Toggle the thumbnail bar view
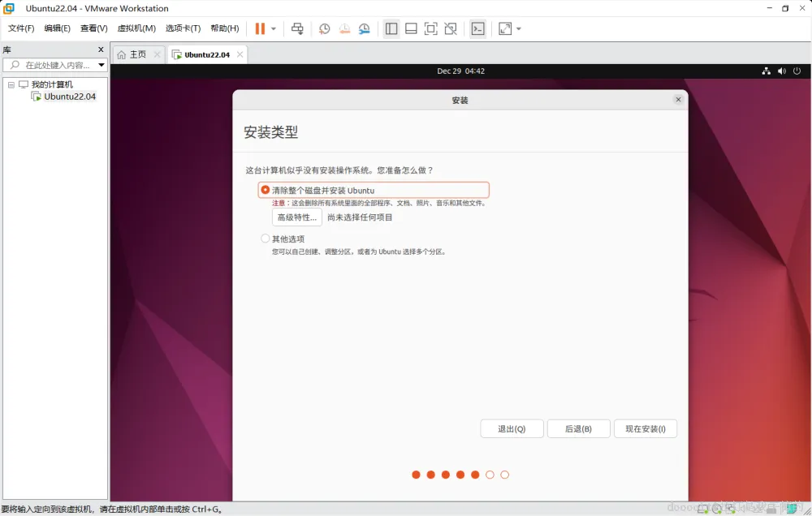The height and width of the screenshot is (516, 812). (x=411, y=29)
